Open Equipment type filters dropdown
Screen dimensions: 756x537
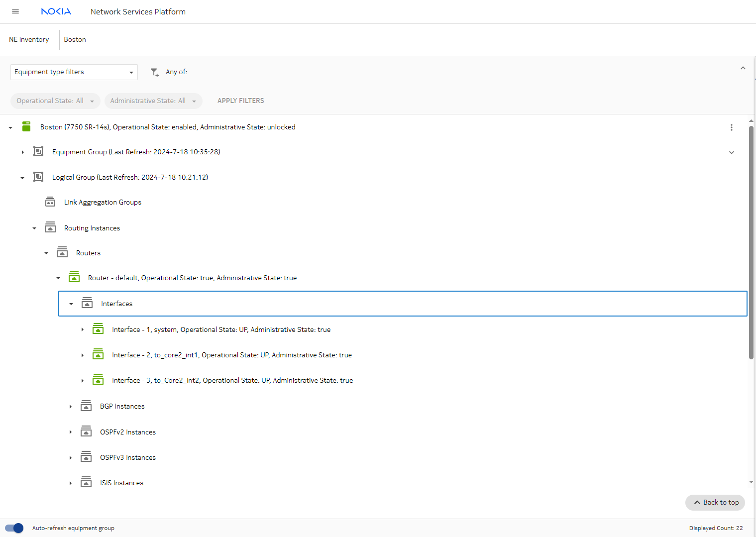[74, 72]
